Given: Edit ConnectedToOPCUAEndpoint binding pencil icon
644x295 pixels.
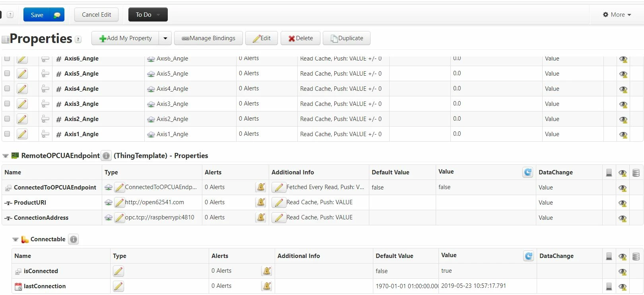Looking at the screenshot, I should pyautogui.click(x=119, y=187).
